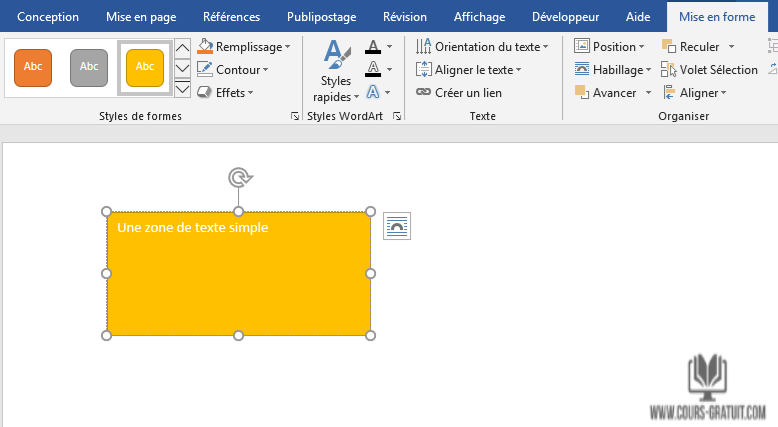Click the text fill color A icon
Viewport: 778px width, 427px height.
[x=373, y=47]
